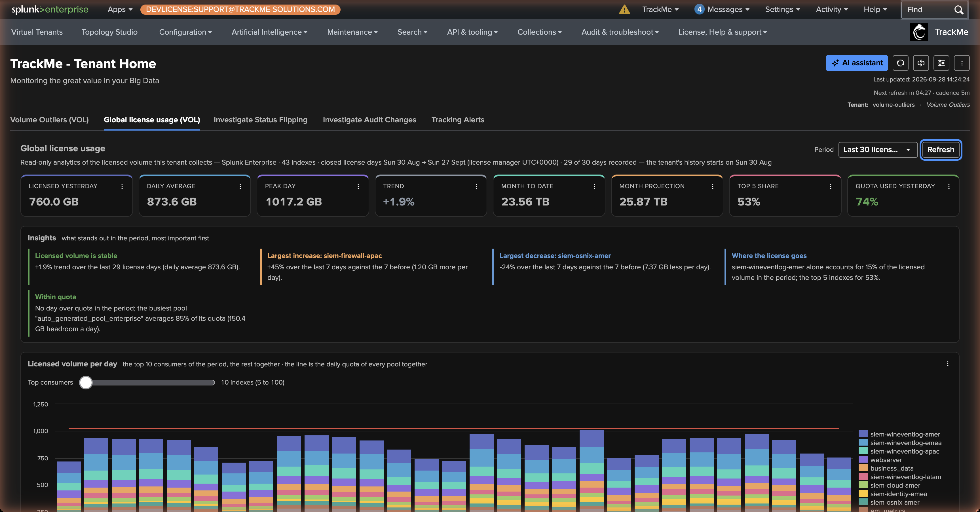Toggle webserver legend series
This screenshot has width=980, height=512.
[880, 460]
